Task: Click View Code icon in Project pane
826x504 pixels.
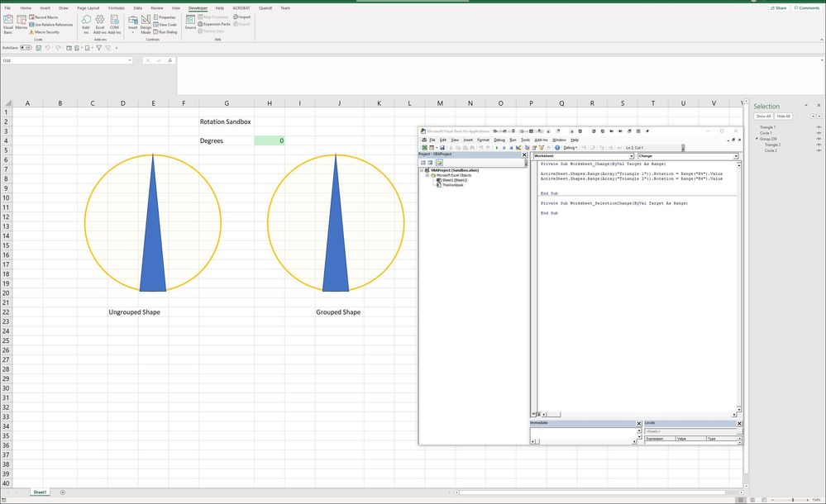Action: (423, 163)
